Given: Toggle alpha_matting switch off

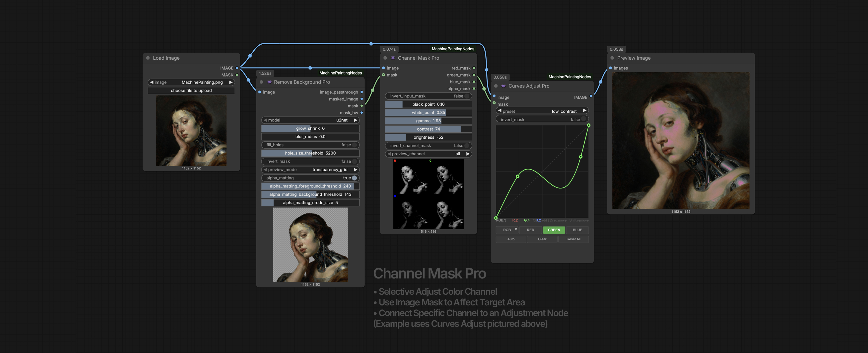Looking at the screenshot, I should coord(354,178).
